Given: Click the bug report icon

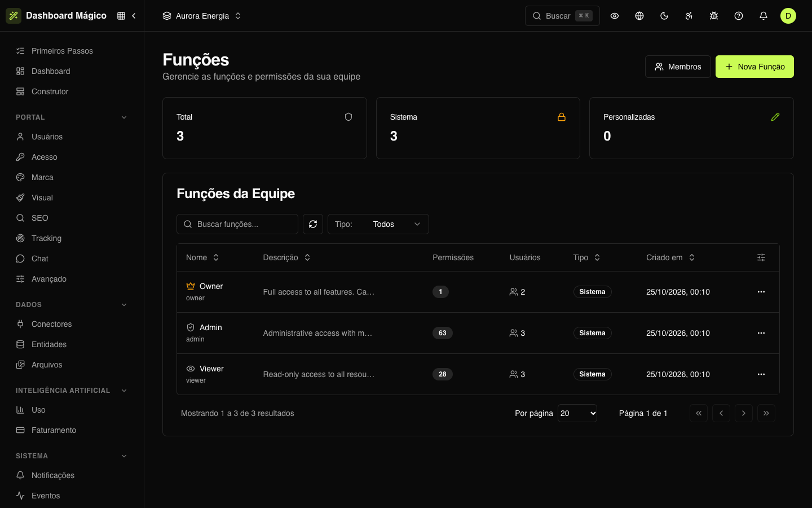Looking at the screenshot, I should [x=714, y=16].
